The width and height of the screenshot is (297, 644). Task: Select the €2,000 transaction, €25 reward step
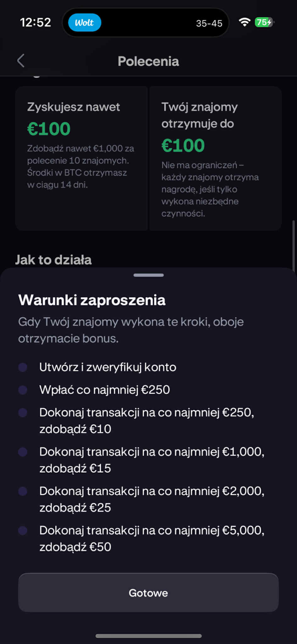point(152,499)
